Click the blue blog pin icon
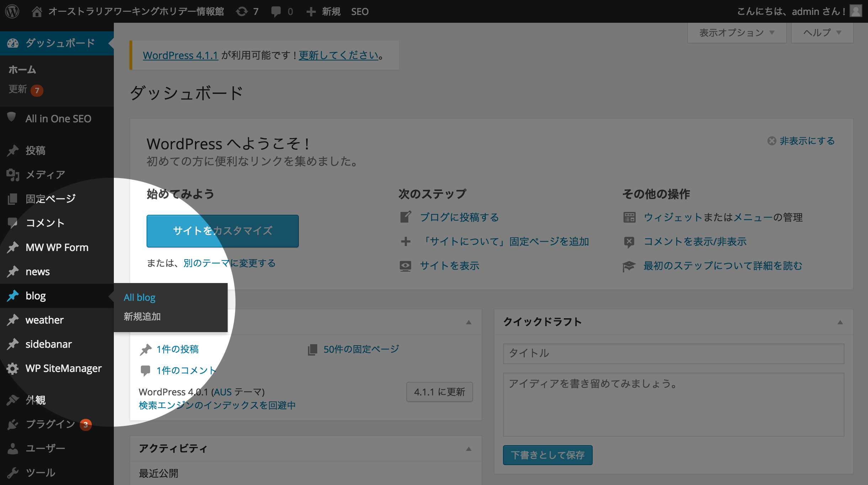868x485 pixels. [13, 295]
